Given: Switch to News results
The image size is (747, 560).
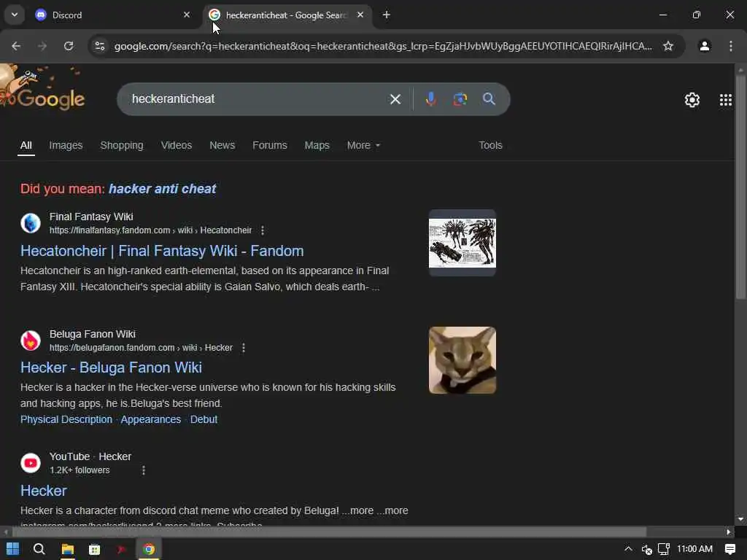Looking at the screenshot, I should click(x=222, y=145).
